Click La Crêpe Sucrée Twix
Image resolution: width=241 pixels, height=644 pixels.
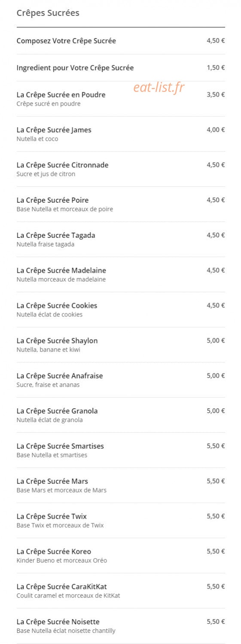pyautogui.click(x=121, y=521)
